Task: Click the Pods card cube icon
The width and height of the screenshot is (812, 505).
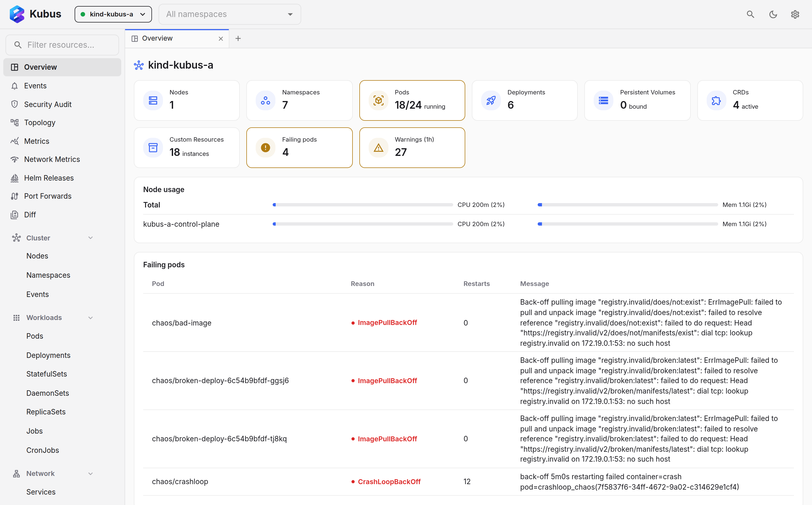Action: coord(379,100)
